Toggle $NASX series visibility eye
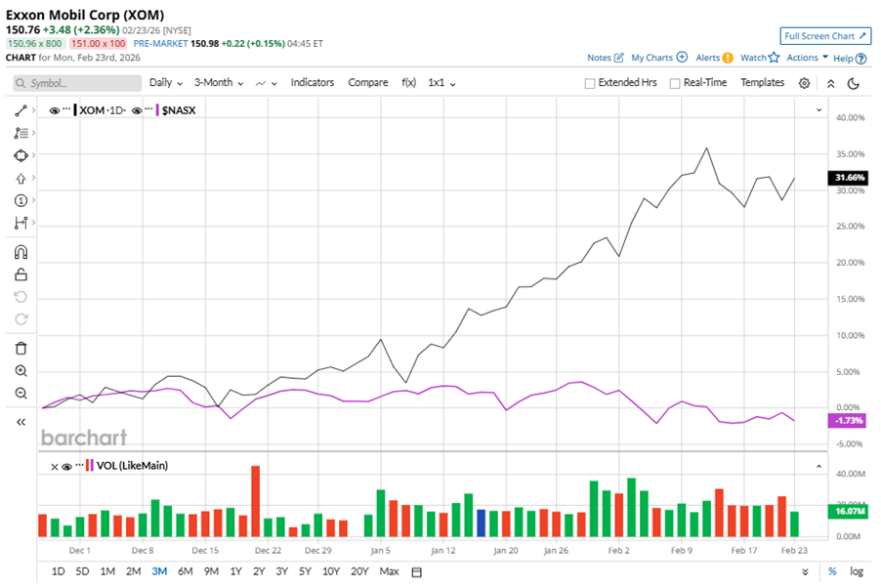The height and width of the screenshot is (588, 881). pyautogui.click(x=137, y=110)
